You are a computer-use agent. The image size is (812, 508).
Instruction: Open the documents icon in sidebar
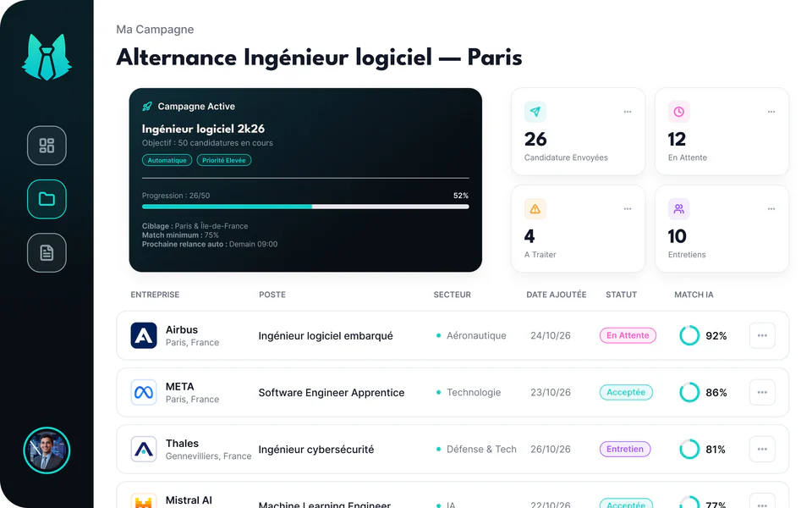coord(47,253)
